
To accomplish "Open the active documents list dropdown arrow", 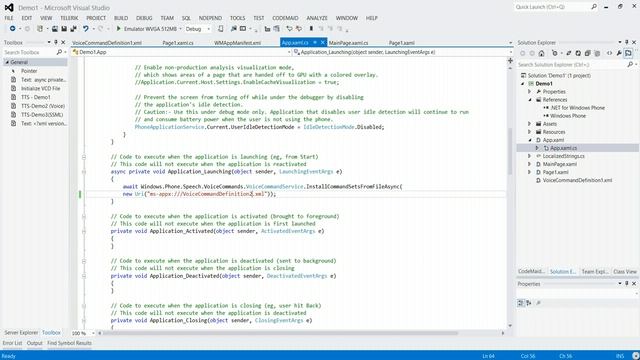I will click(510, 42).
